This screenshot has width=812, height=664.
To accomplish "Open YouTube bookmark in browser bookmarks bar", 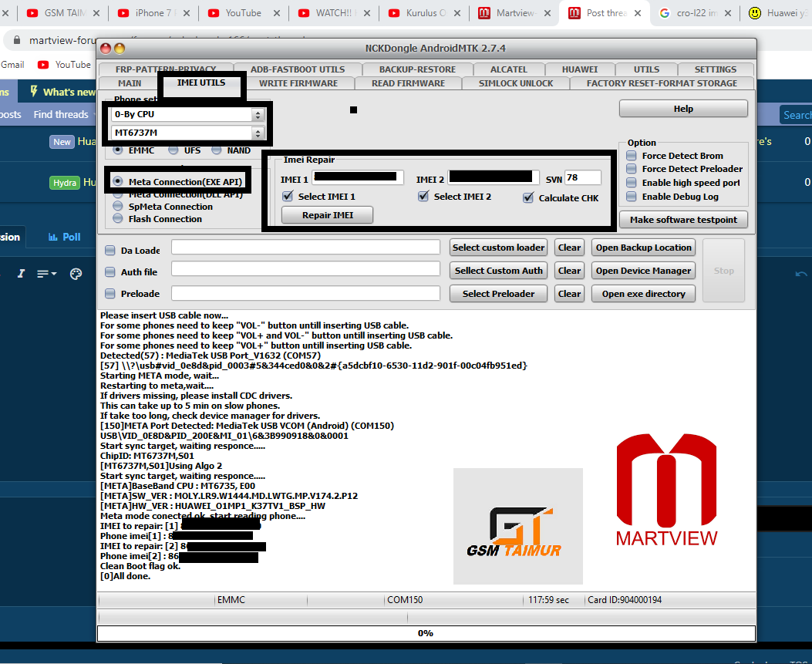I will click(64, 65).
